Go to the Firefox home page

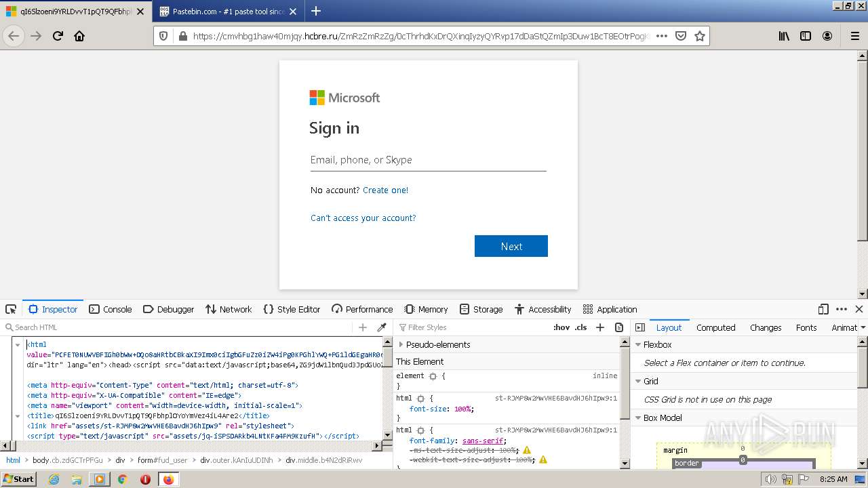pos(79,36)
